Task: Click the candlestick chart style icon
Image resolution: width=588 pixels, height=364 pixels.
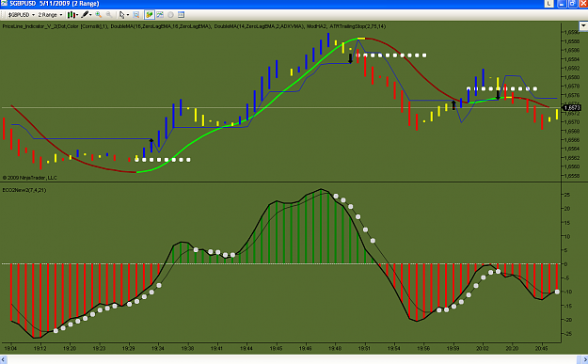Action: point(71,15)
